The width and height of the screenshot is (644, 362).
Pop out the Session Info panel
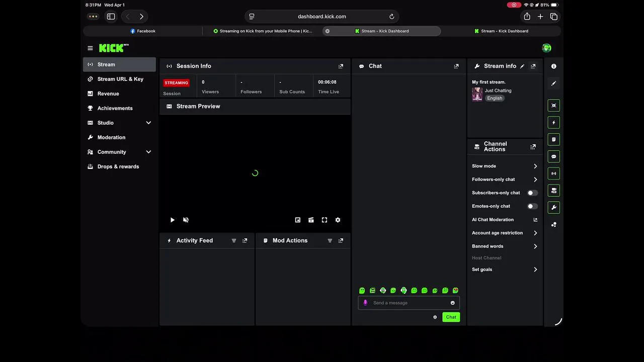tap(341, 66)
